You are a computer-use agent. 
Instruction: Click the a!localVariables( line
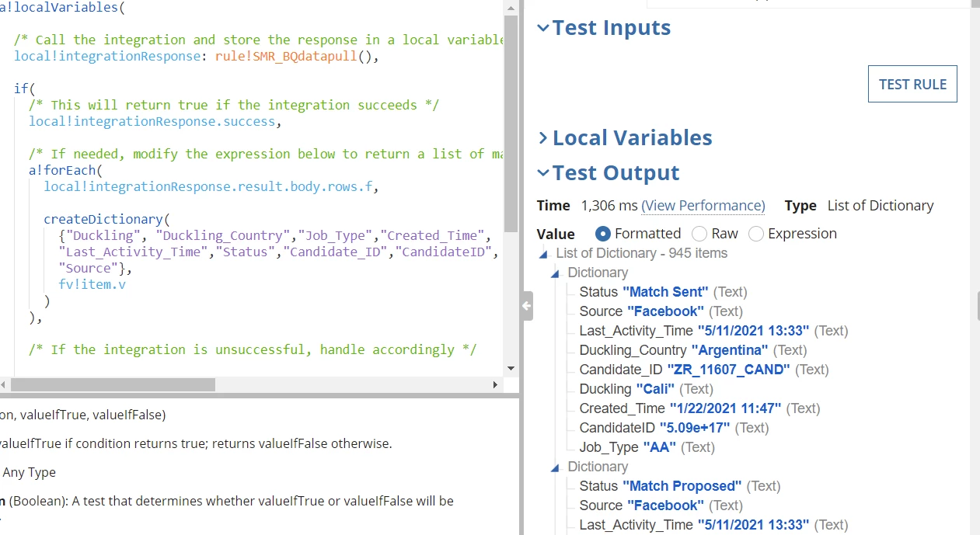[x=62, y=7]
